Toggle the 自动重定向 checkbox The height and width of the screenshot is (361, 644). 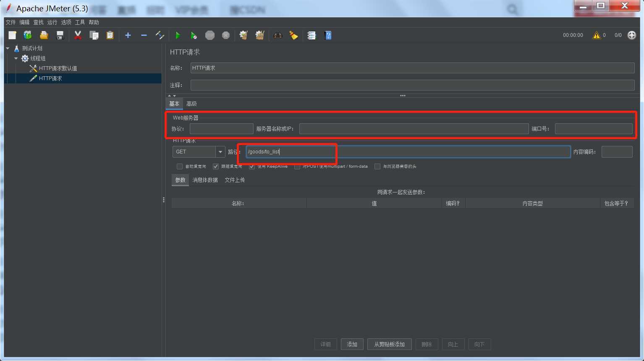[x=180, y=166]
